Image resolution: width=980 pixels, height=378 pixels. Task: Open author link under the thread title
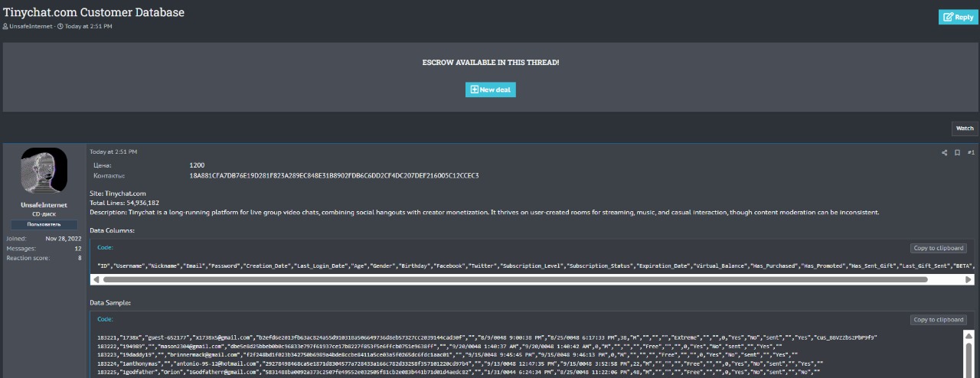point(31,27)
